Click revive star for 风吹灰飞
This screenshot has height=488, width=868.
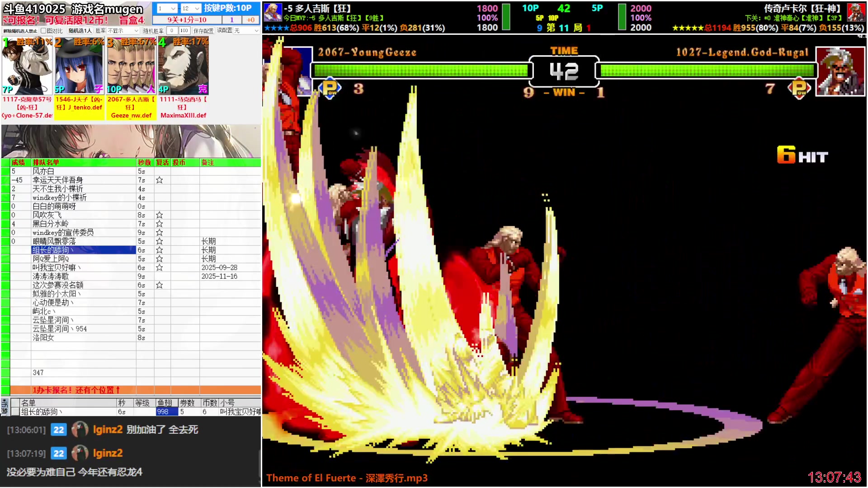(160, 216)
